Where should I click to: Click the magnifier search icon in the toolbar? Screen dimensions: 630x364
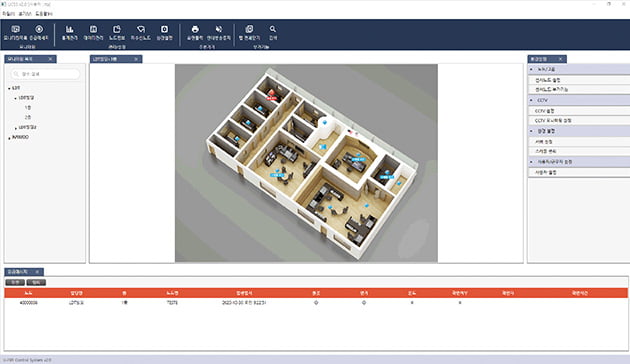(273, 29)
